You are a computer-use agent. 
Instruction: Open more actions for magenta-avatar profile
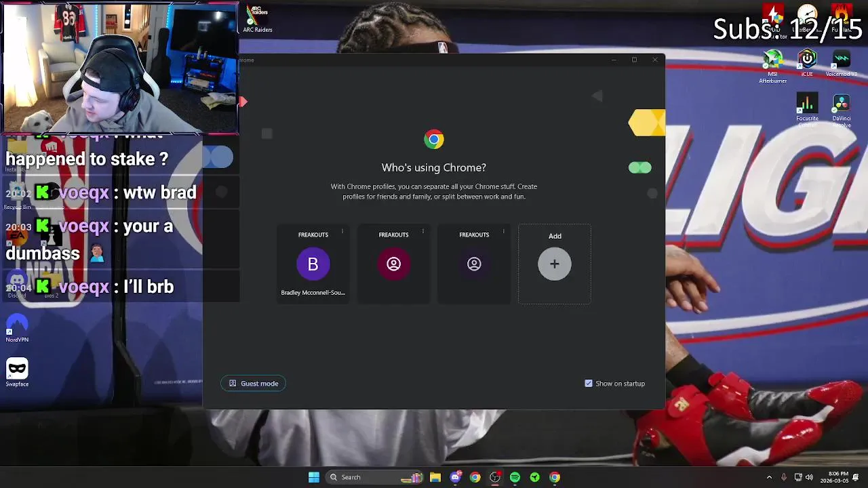[423, 232]
